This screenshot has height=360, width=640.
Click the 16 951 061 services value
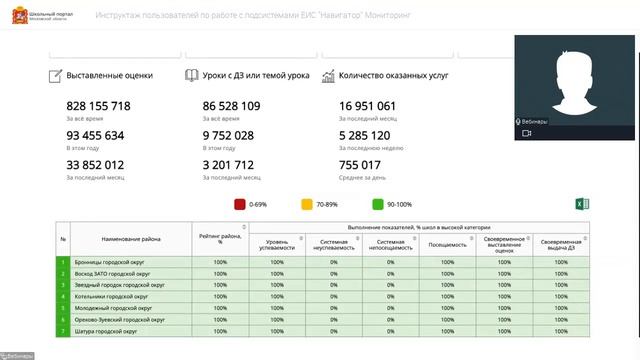pyautogui.click(x=367, y=106)
